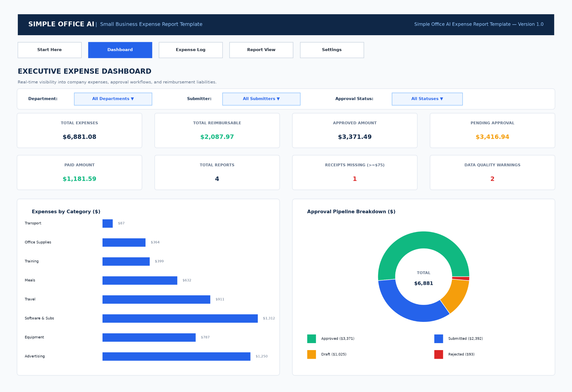
Task: Click the orange Draft legend swatch
Action: (x=311, y=354)
